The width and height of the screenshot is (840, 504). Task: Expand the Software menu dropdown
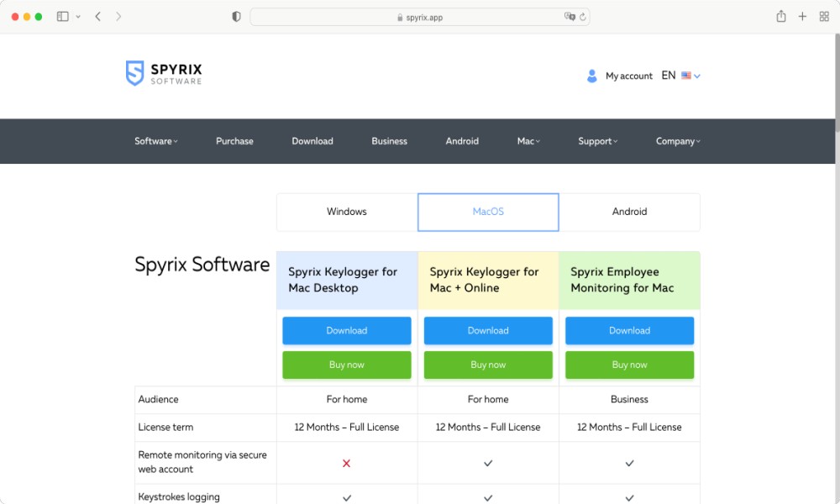point(156,141)
